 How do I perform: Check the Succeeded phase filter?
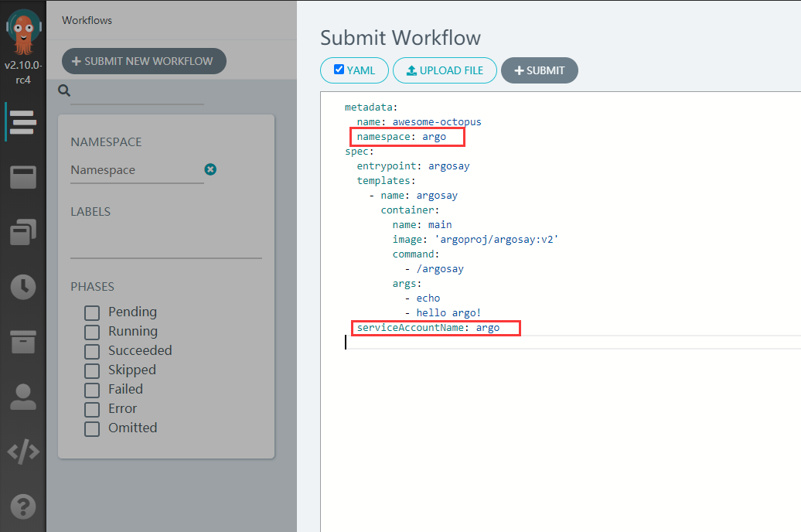92,352
